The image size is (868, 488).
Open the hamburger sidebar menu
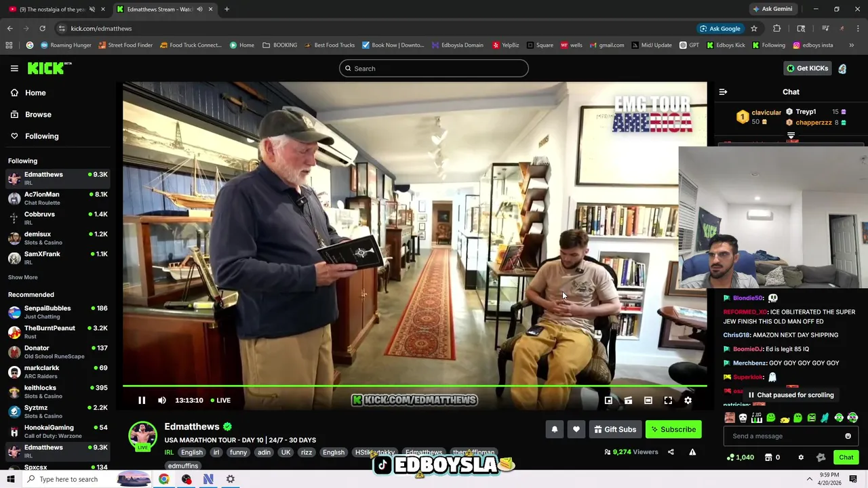pyautogui.click(x=14, y=68)
